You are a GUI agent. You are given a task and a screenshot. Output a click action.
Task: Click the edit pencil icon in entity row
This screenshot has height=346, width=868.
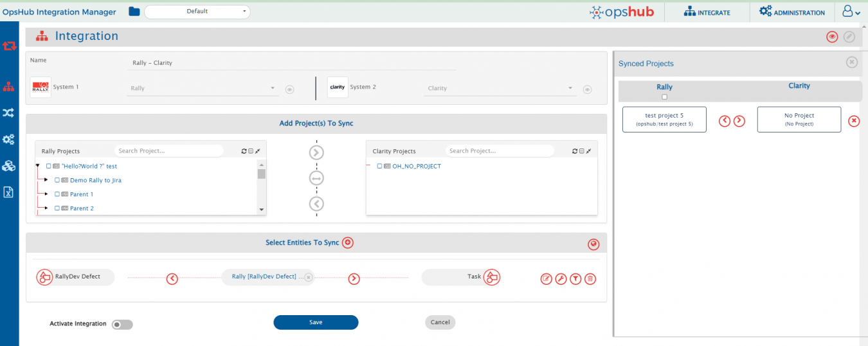pyautogui.click(x=546, y=278)
